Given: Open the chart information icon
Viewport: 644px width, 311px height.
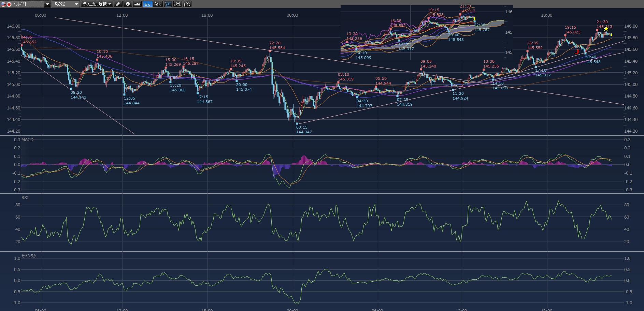Looking at the screenshot, I should point(128,4).
